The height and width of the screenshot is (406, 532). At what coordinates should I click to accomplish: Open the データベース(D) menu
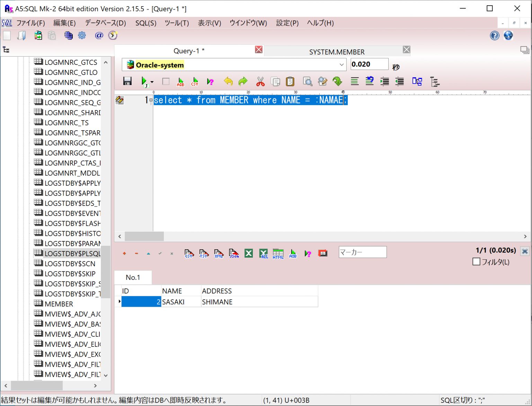[105, 23]
